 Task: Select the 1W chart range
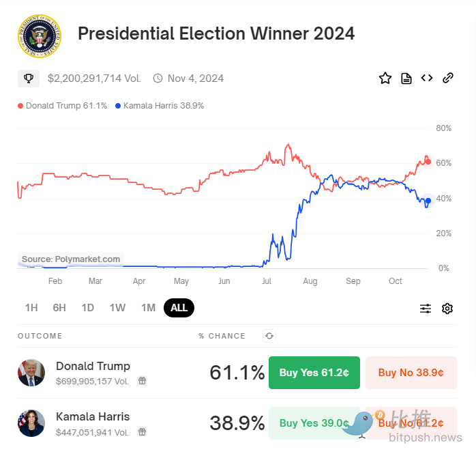pyautogui.click(x=117, y=308)
